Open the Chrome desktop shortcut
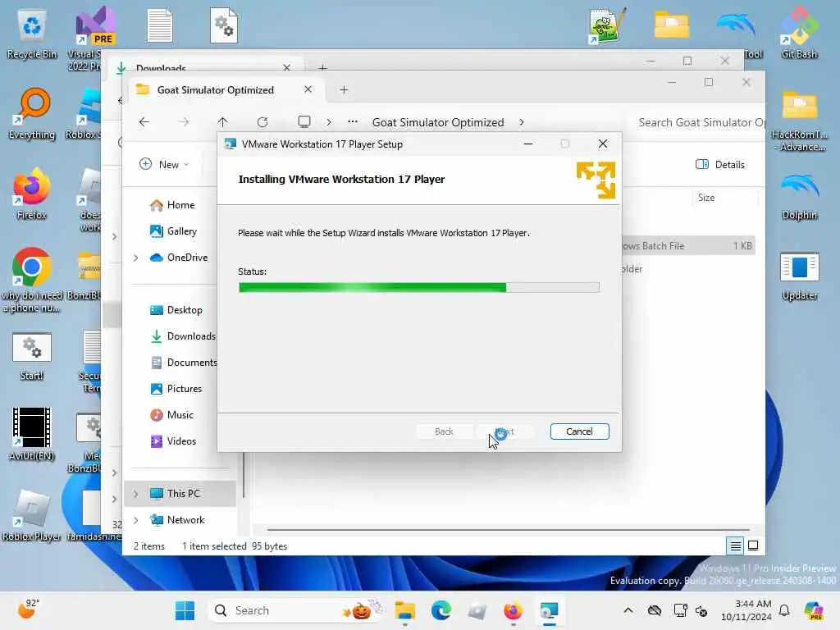 (x=32, y=281)
